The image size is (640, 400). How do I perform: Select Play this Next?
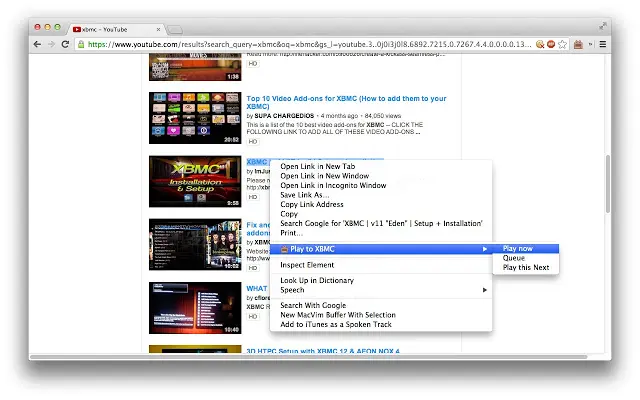click(x=526, y=267)
